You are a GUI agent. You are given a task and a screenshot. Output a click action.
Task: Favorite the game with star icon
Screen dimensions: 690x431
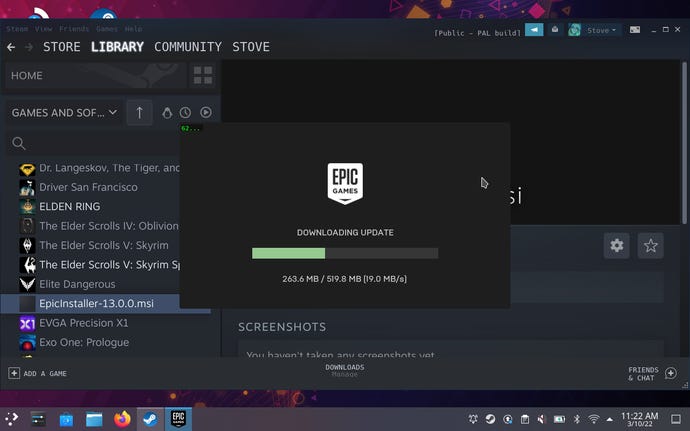(x=651, y=245)
